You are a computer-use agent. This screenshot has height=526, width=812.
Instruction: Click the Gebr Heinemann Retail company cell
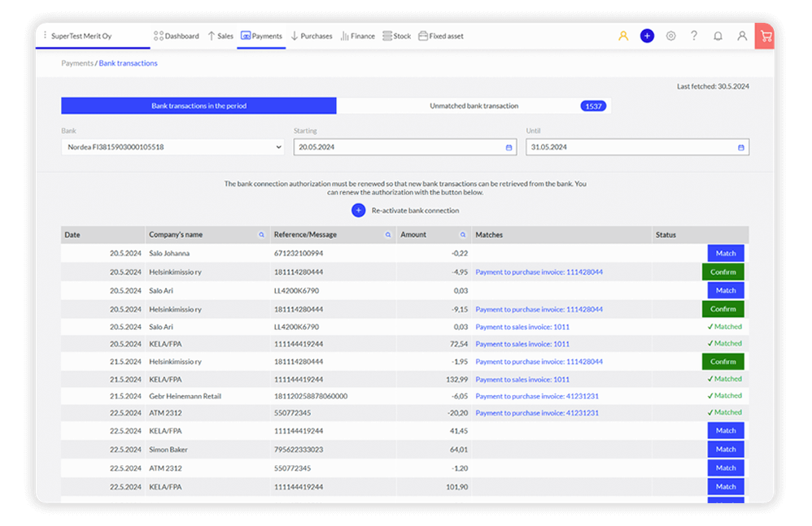pyautogui.click(x=185, y=396)
